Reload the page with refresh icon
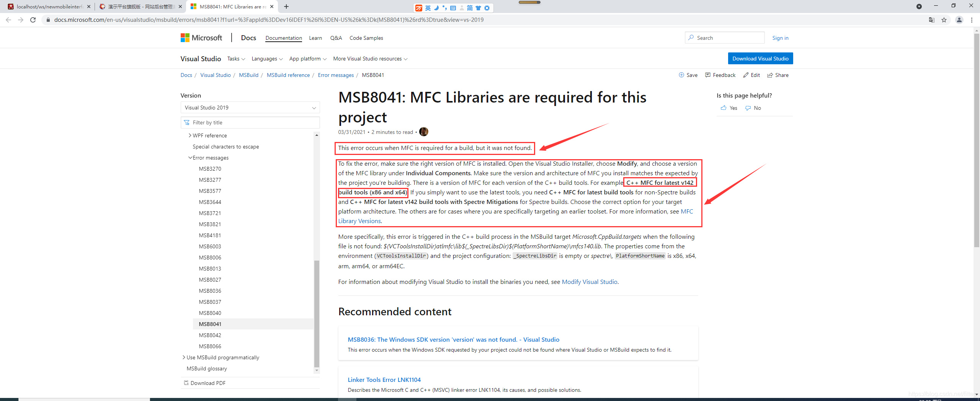 [33, 20]
